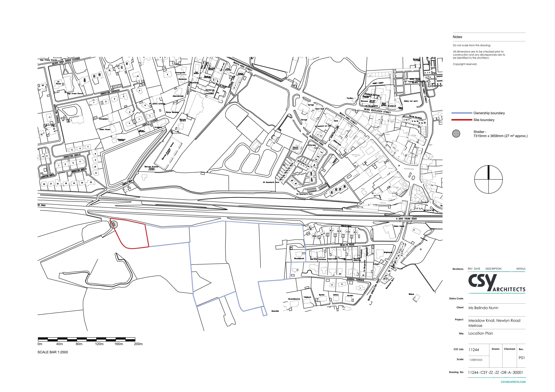Click 'A 6091 TRUNK ROAD' map label
This screenshot has width=555, height=392.
[x=406, y=219]
